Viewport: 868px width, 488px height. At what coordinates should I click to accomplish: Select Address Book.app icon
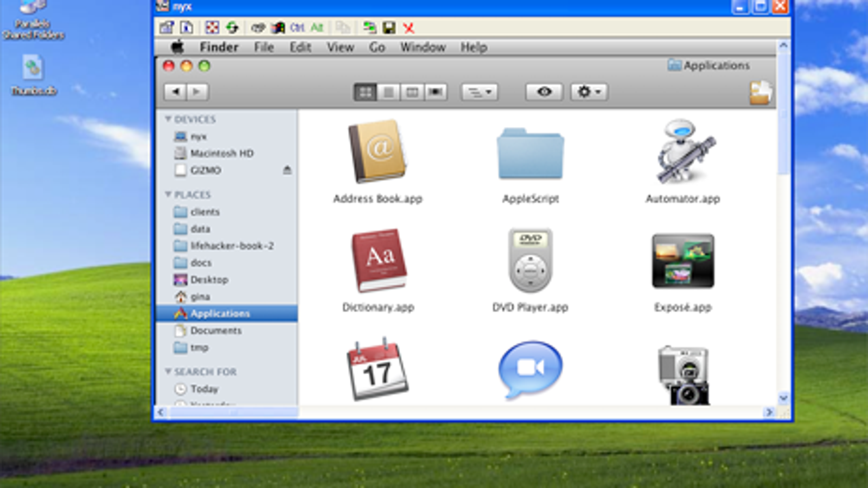click(378, 153)
